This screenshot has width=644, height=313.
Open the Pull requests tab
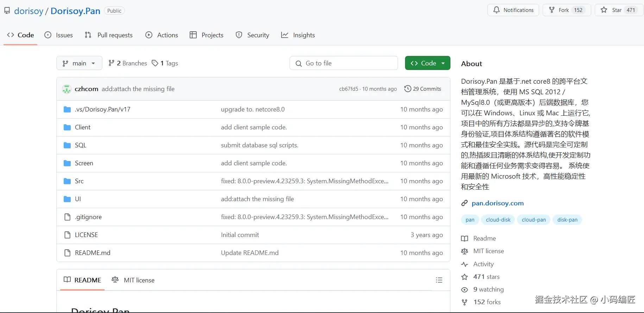point(109,35)
